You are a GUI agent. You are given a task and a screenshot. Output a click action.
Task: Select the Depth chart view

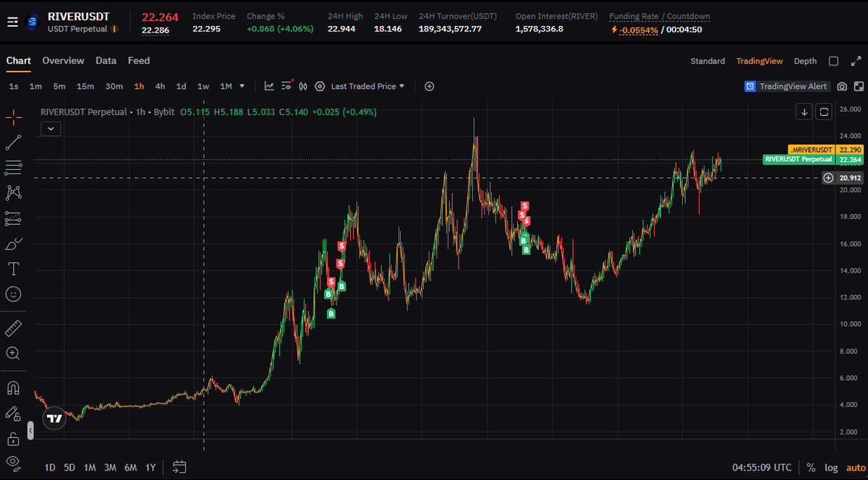tap(805, 61)
